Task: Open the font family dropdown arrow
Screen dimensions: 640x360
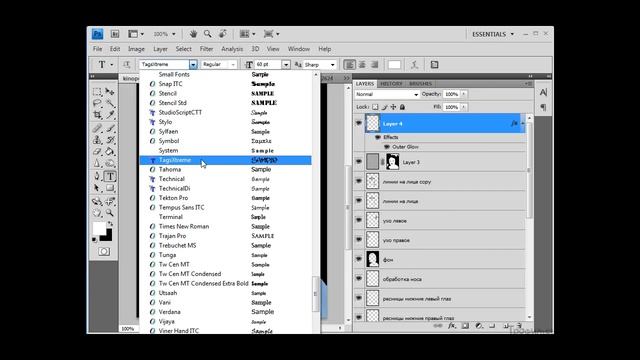Action: [x=193, y=64]
